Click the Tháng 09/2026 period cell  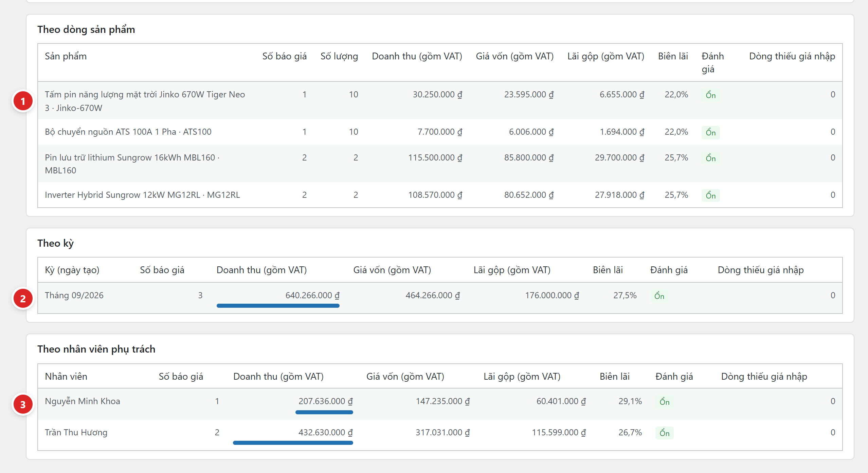click(x=74, y=295)
